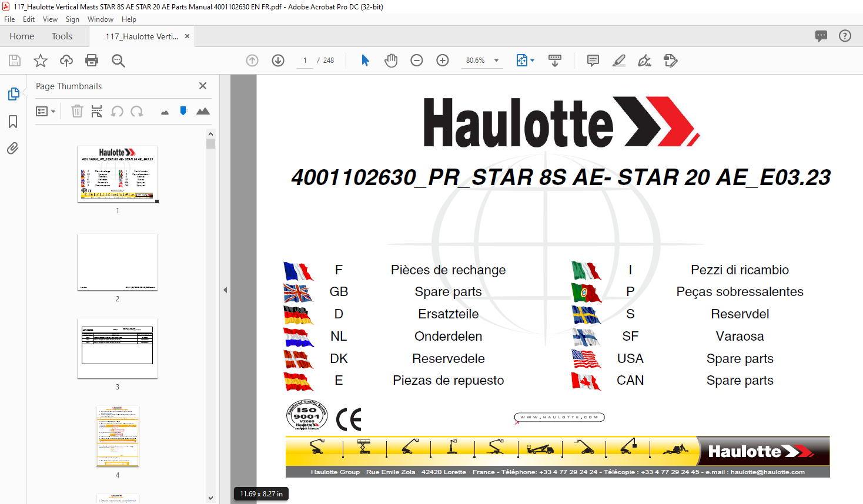Image resolution: width=863 pixels, height=504 pixels.
Task: Click thumbnails scrollbar up arrow
Action: pos(210,134)
